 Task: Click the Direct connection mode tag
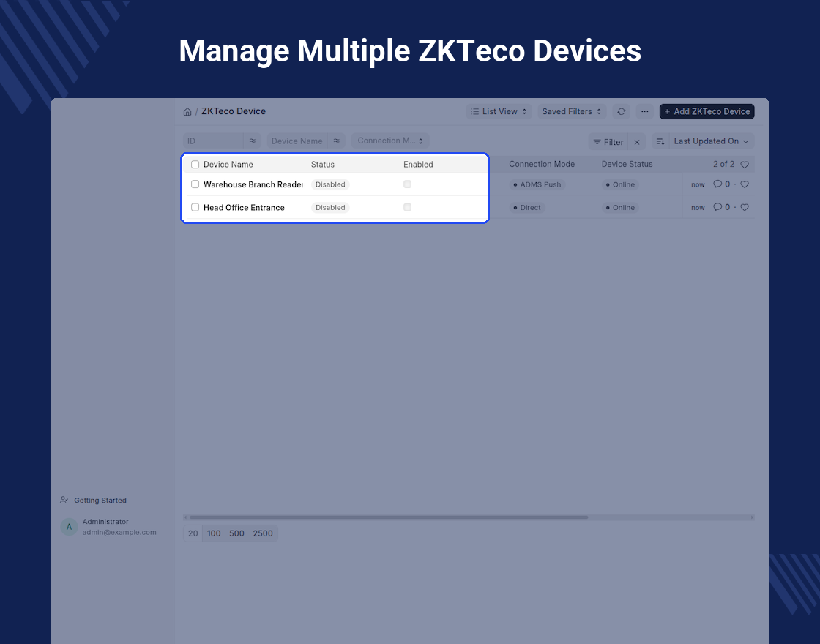coord(527,208)
